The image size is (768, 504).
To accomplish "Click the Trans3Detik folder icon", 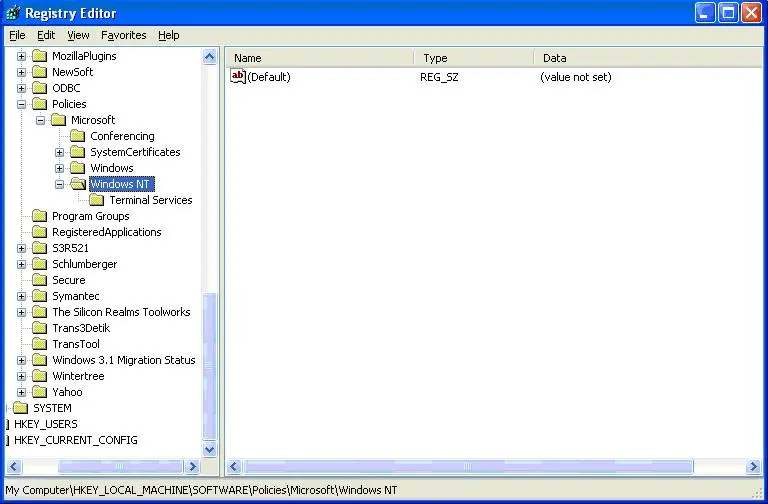I will [x=40, y=328].
